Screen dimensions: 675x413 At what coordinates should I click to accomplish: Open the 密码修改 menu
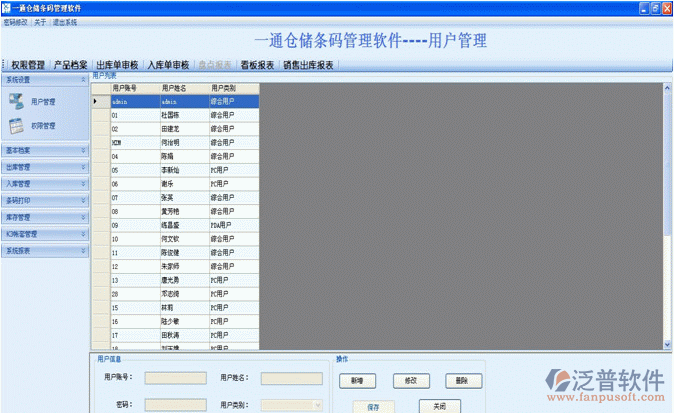15,21
